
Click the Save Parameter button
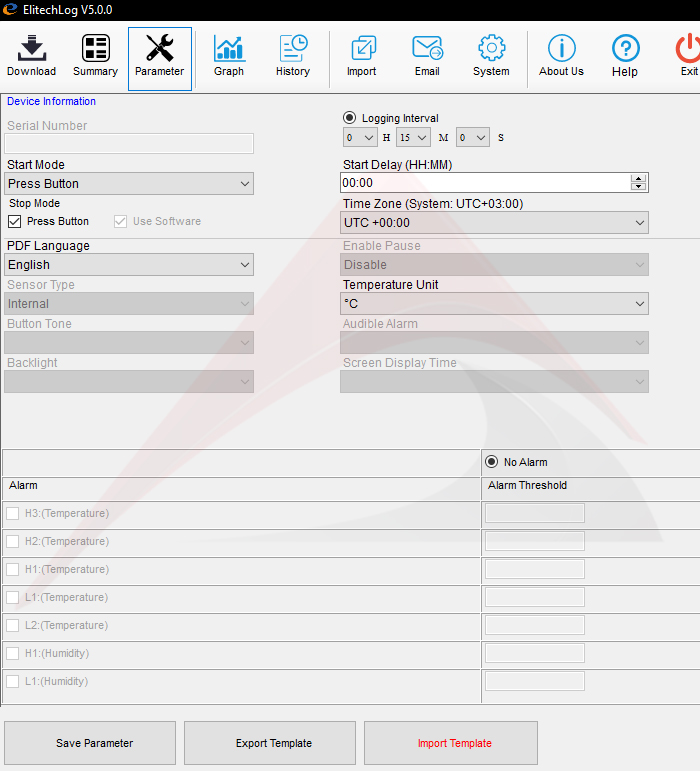(x=90, y=743)
